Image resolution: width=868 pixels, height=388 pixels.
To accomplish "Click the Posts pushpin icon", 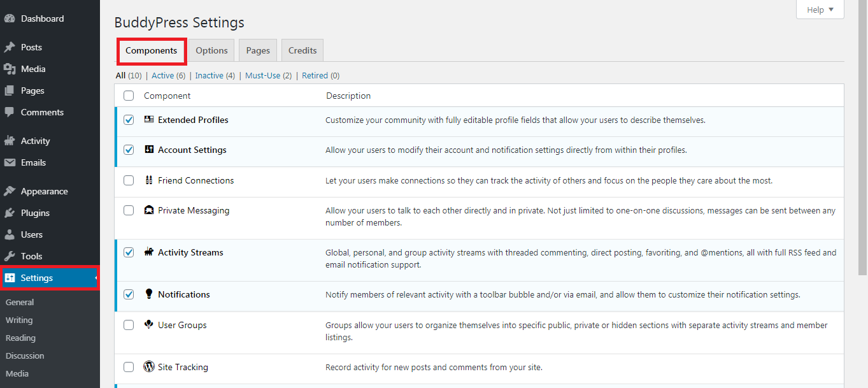I will pyautogui.click(x=10, y=47).
